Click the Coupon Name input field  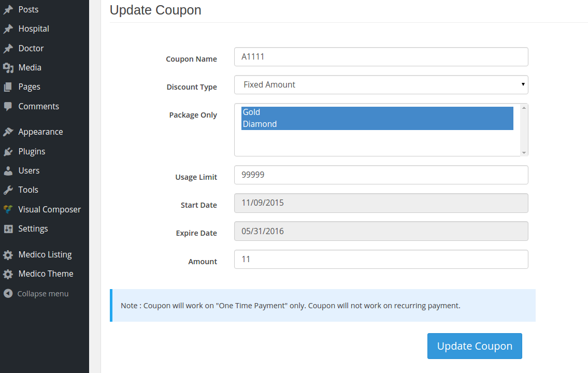tap(381, 56)
